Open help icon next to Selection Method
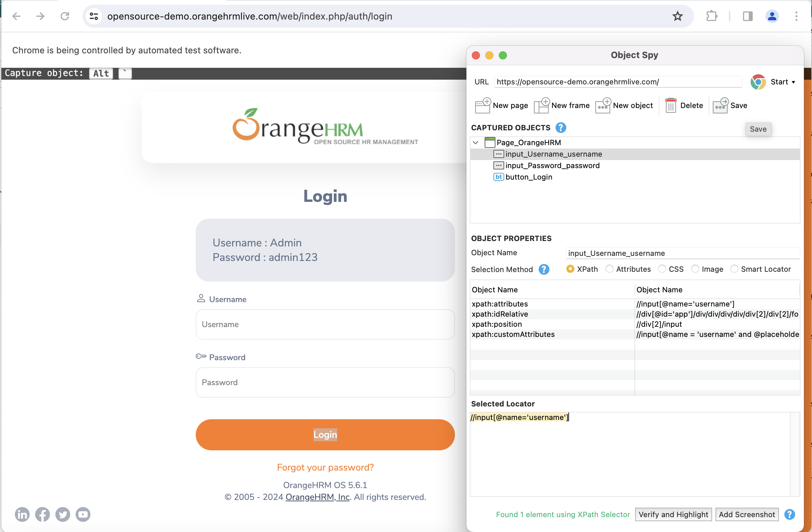The width and height of the screenshot is (812, 532). point(544,269)
